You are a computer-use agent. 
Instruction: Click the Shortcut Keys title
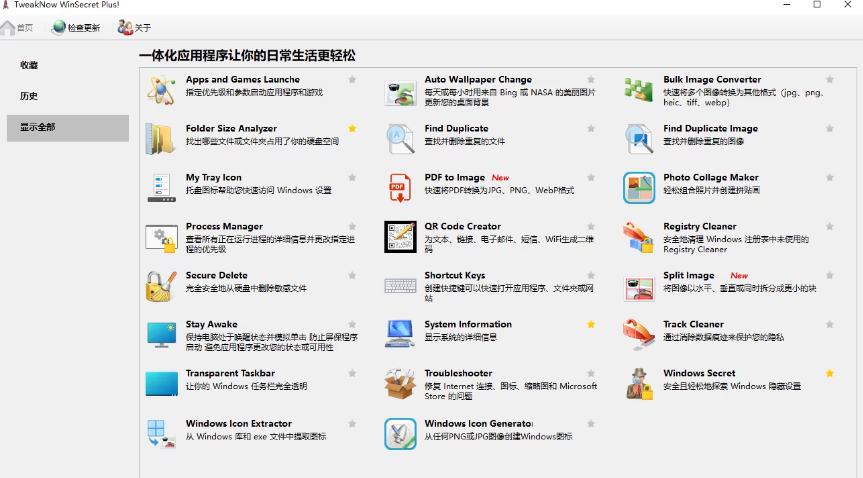pos(455,275)
